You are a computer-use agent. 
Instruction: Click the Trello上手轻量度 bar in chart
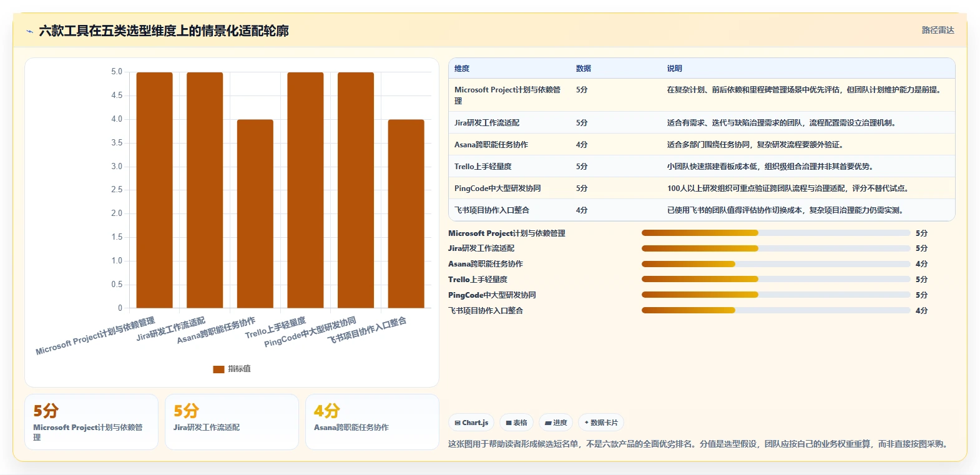[305, 190]
